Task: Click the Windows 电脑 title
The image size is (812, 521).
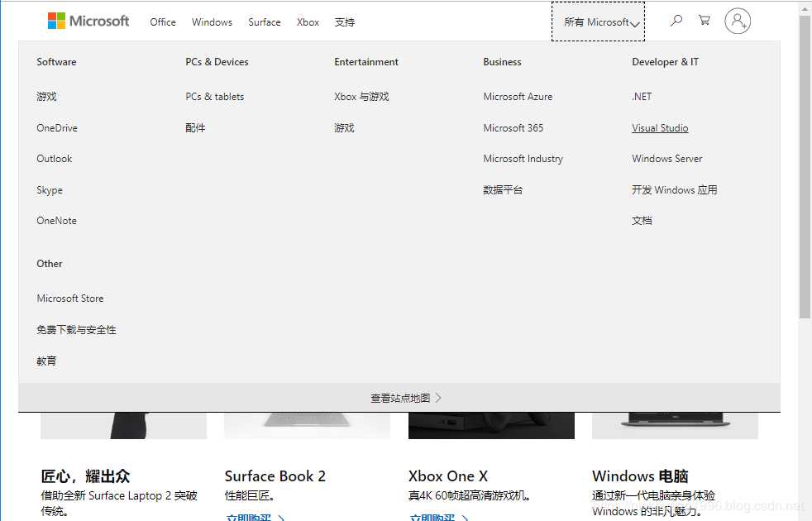Action: pos(640,476)
